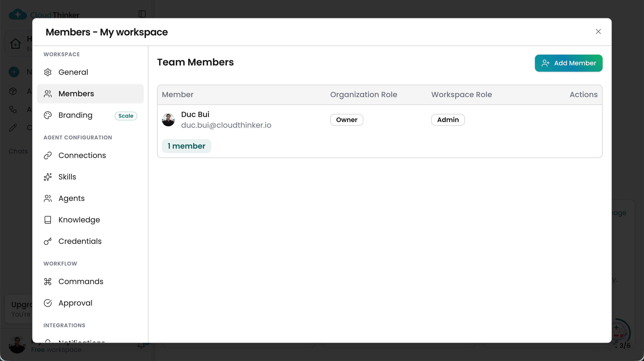Click the CloudThinker cloud logo
Screen dimensions: 644x361
tap(18, 14)
